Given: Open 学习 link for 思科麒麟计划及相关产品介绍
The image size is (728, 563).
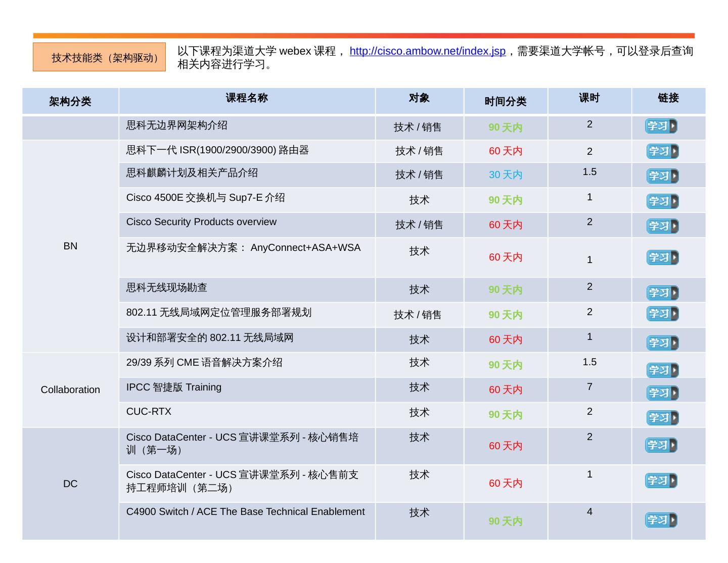Looking at the screenshot, I should click(662, 176).
